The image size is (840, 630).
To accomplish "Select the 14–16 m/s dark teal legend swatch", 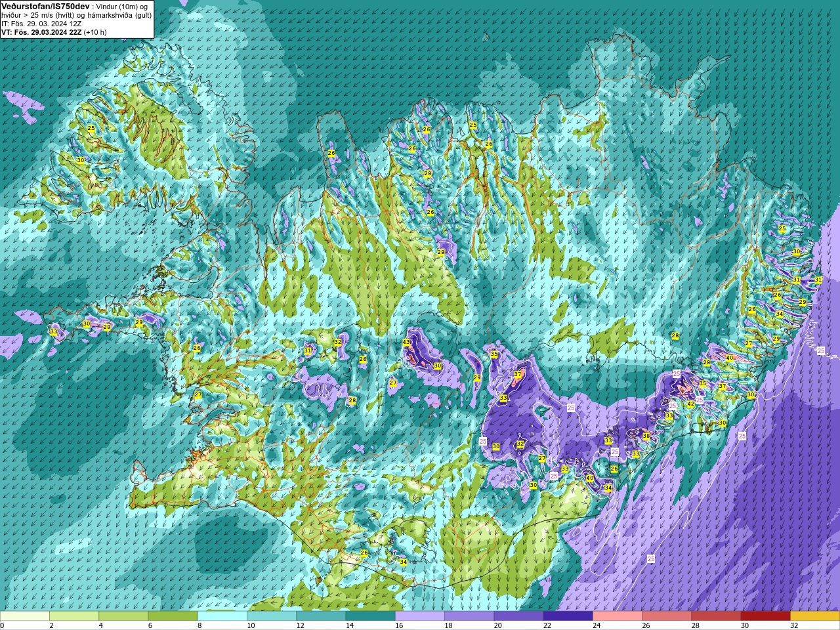I will (370, 616).
